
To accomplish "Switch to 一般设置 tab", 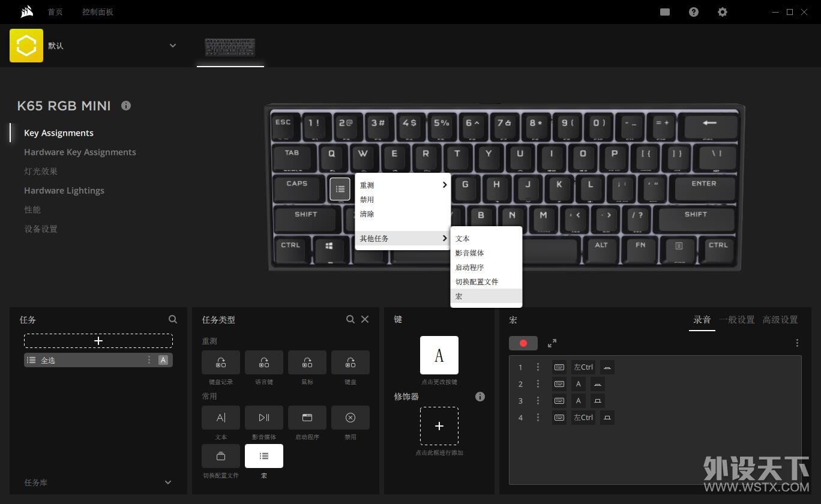I will [737, 320].
